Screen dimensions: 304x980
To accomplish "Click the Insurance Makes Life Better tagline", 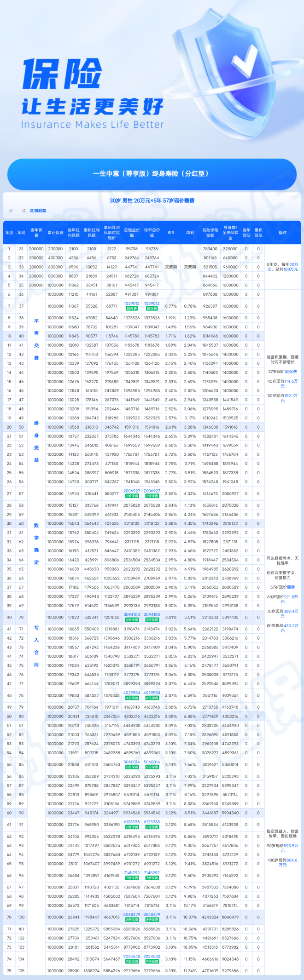I will pyautogui.click(x=92, y=125).
